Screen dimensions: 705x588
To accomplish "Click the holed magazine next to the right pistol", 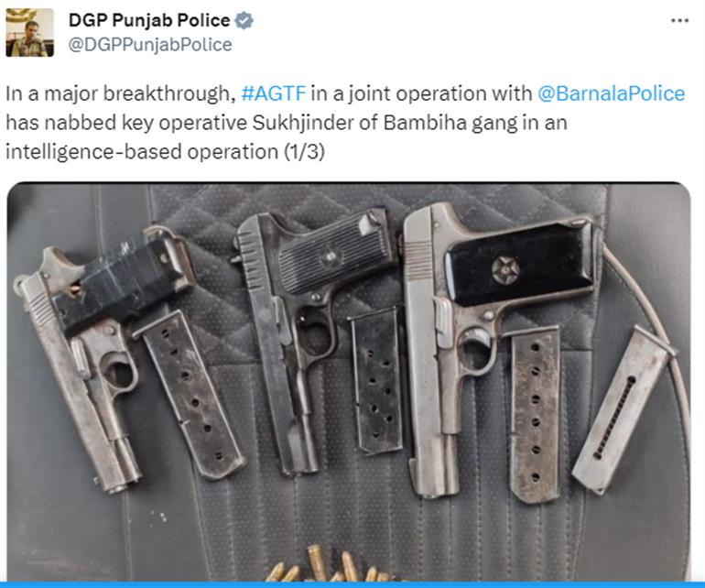I will (x=535, y=414).
